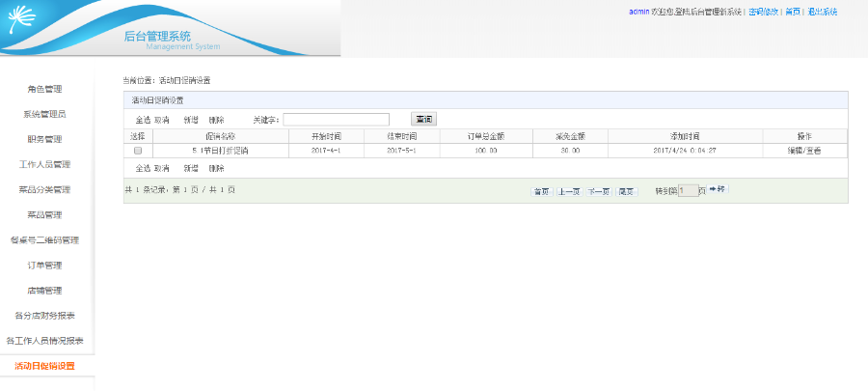This screenshot has height=391, width=868.
Task: Click the 查询 search button
Action: (424, 119)
